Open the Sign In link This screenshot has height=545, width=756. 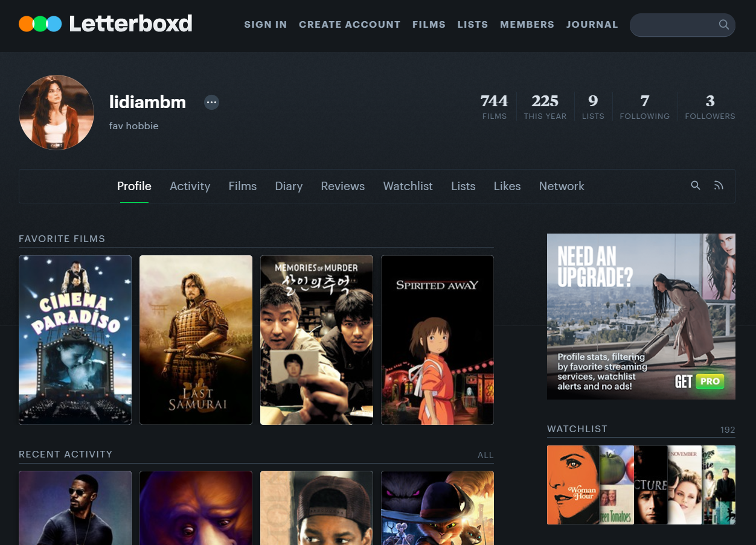coord(266,25)
